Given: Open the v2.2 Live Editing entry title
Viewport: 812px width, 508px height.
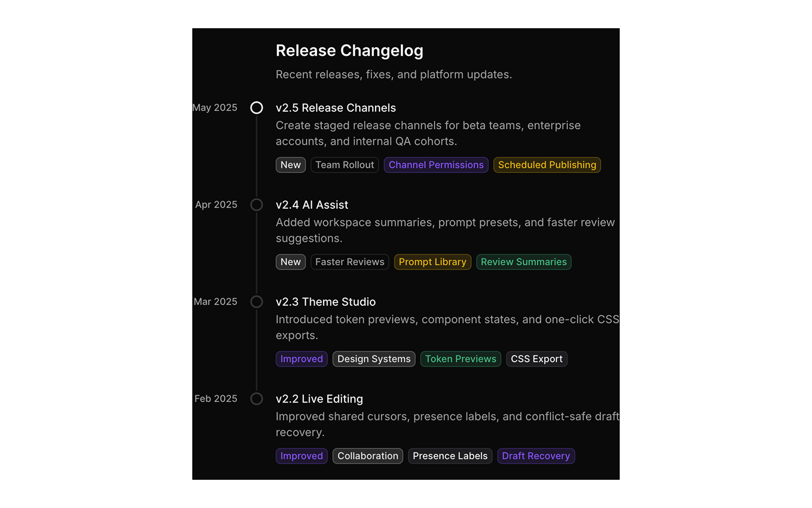Looking at the screenshot, I should [x=319, y=399].
